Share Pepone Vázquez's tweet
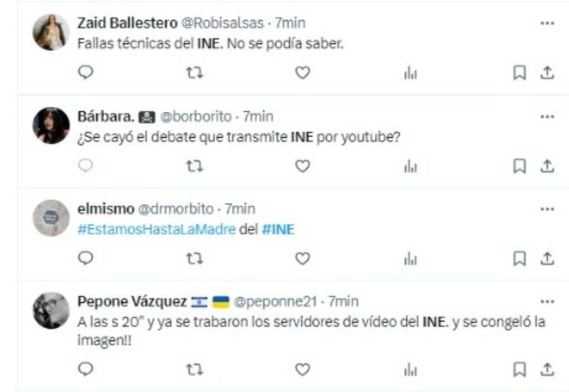This screenshot has width=569, height=392. pos(547,369)
